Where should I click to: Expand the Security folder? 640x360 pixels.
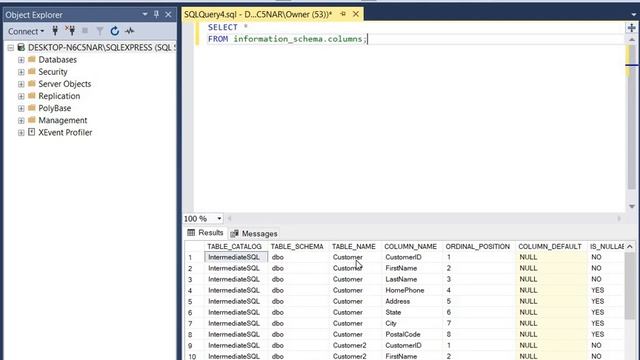21,72
